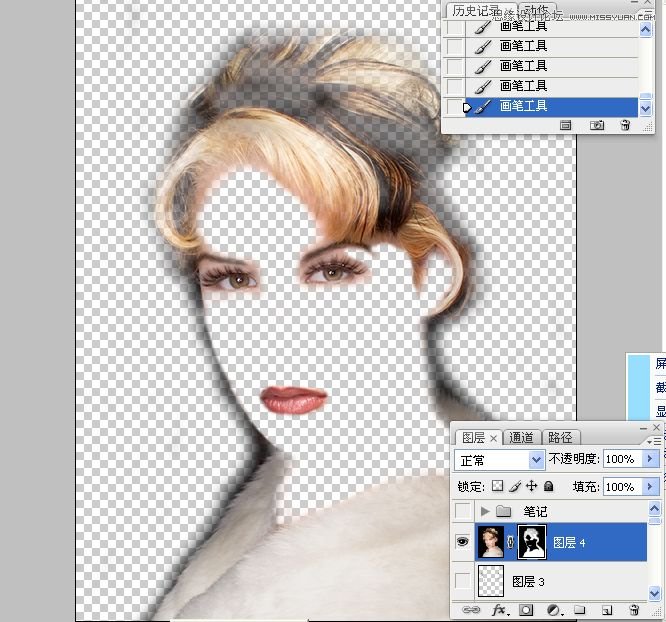Switch to the 通道 tab
Screen dimensions: 666x622
522,437
